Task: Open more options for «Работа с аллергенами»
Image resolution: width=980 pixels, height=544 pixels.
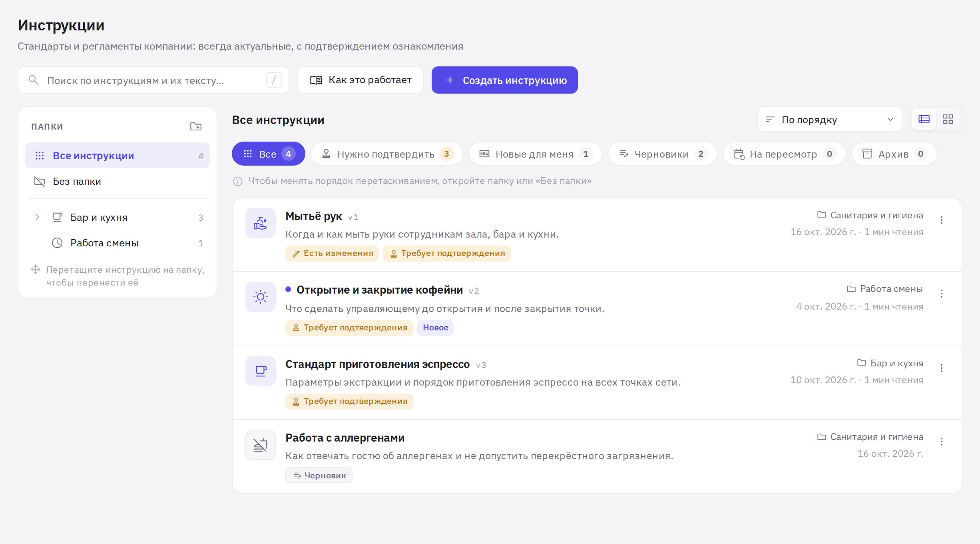Action: (x=942, y=442)
